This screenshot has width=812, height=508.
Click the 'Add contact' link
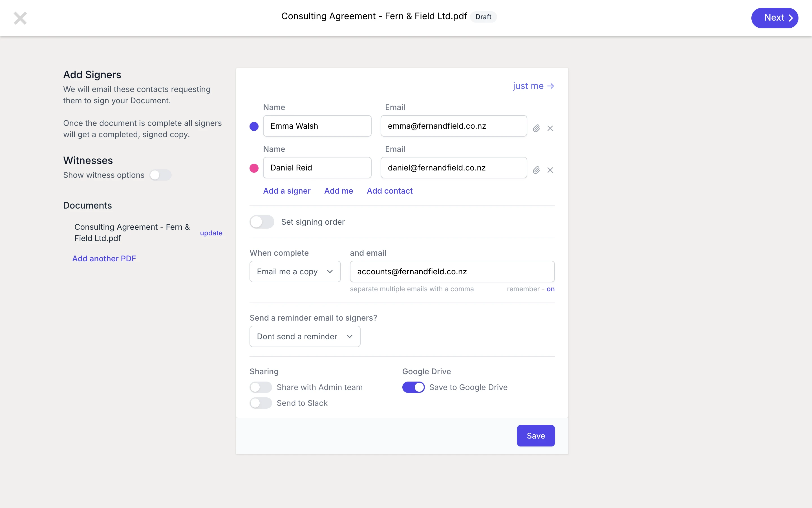click(390, 191)
